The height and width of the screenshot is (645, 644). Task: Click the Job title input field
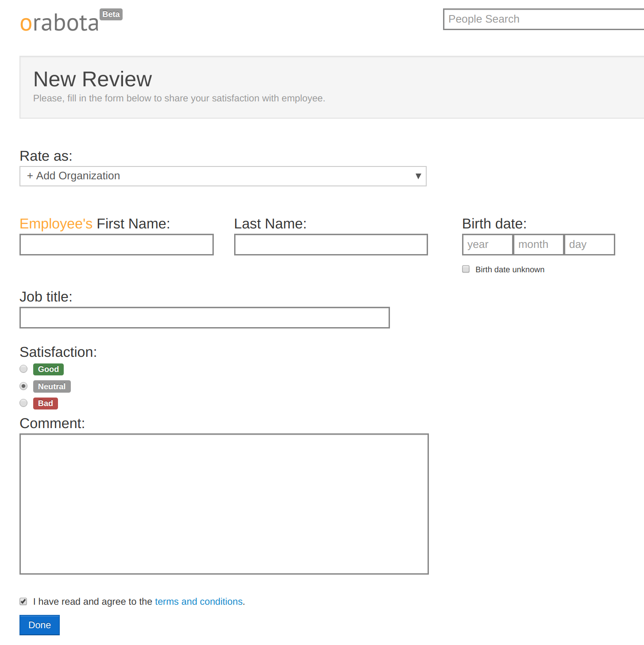click(204, 318)
